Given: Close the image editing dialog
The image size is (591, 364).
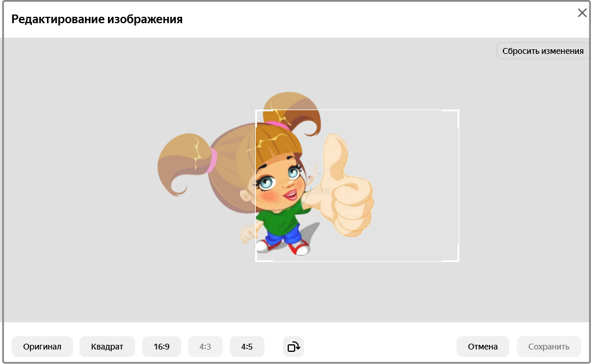Looking at the screenshot, I should (x=582, y=13).
